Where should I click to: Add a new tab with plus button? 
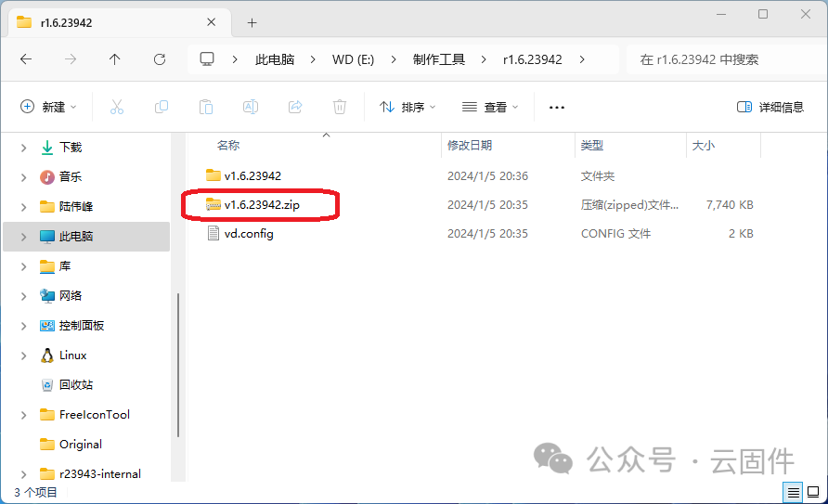tap(252, 22)
